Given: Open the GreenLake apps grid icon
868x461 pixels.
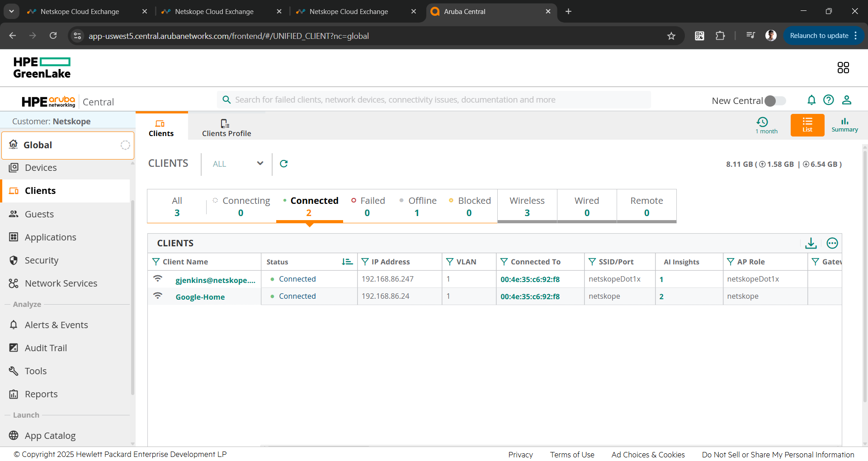Looking at the screenshot, I should click(x=843, y=68).
